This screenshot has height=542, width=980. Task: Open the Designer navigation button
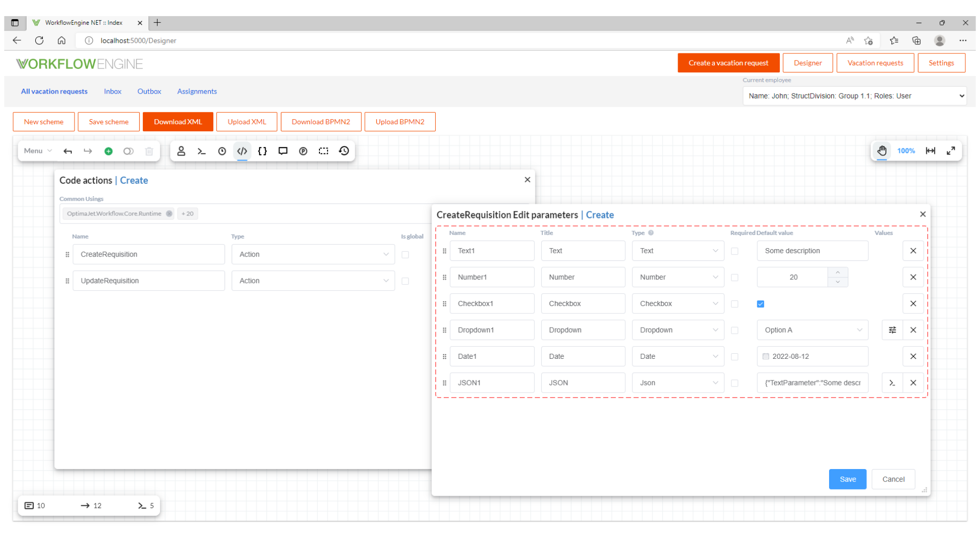point(807,63)
